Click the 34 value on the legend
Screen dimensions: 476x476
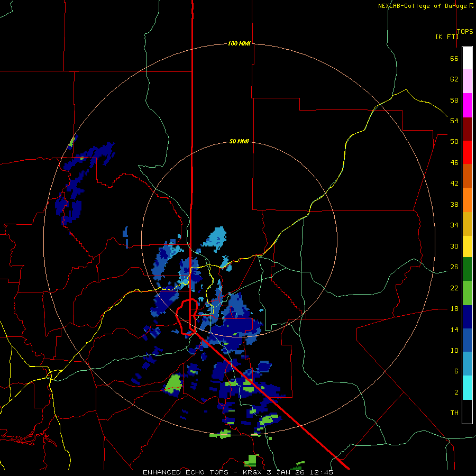pos(454,225)
